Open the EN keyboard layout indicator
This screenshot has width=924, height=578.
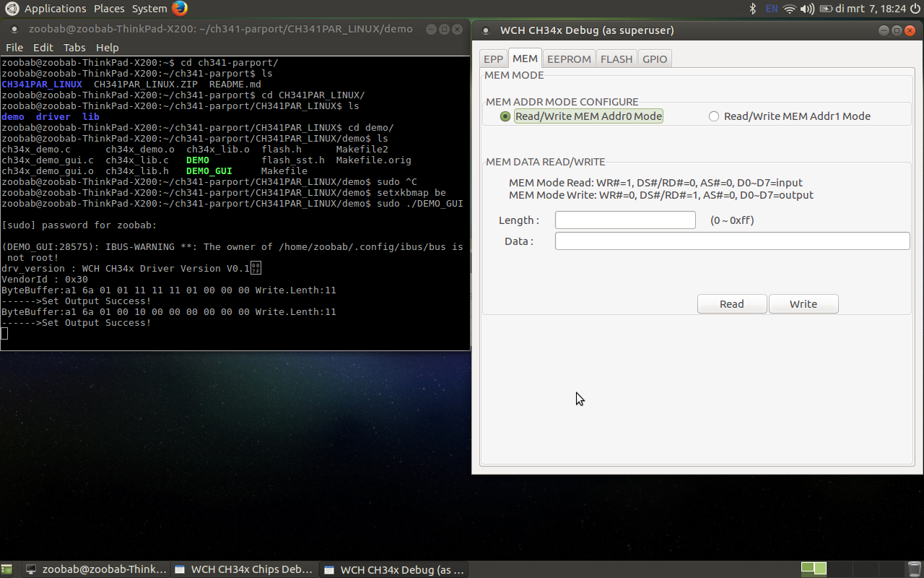[x=772, y=9]
